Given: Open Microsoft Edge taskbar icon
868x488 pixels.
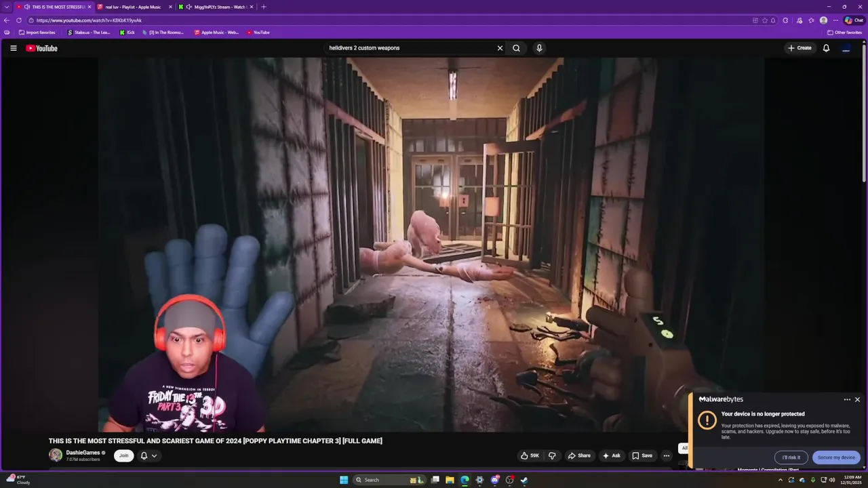Looking at the screenshot, I should click(x=465, y=480).
